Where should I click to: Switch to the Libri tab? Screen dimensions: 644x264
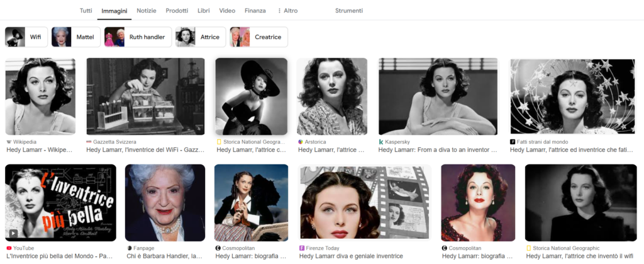pos(204,11)
